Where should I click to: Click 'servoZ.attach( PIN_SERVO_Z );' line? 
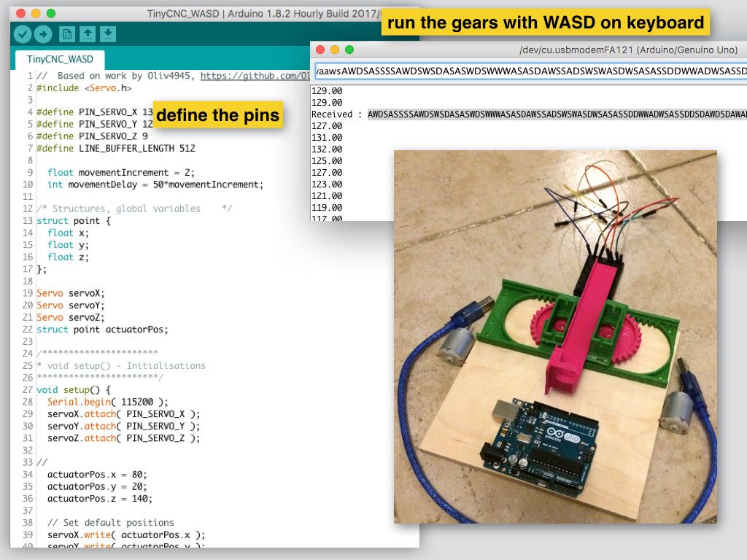click(x=124, y=438)
